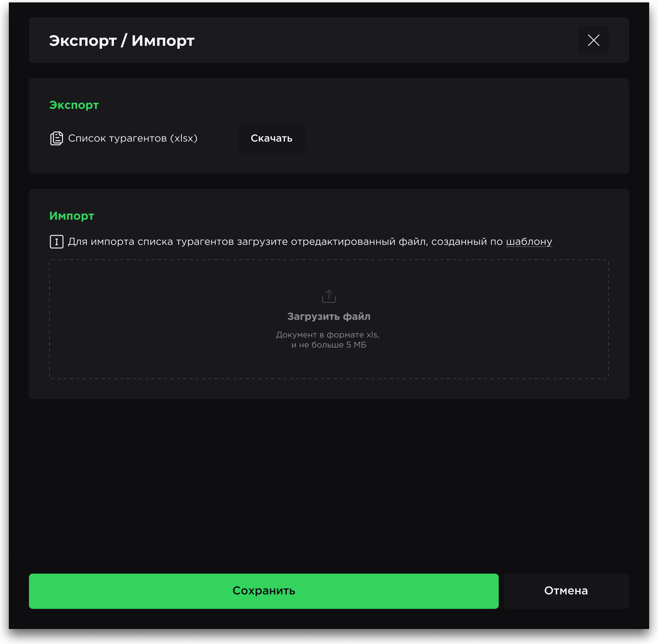
Task: Click the document icon beside Список турагентов
Action: (x=56, y=138)
